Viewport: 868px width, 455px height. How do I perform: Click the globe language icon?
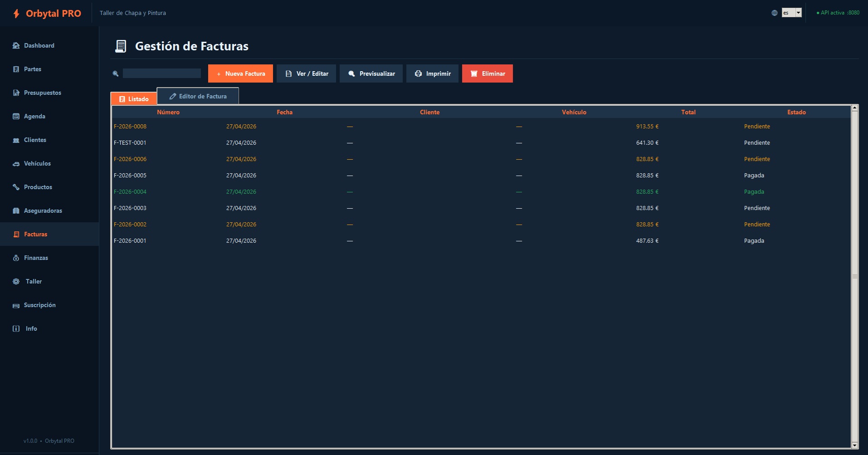coord(774,13)
